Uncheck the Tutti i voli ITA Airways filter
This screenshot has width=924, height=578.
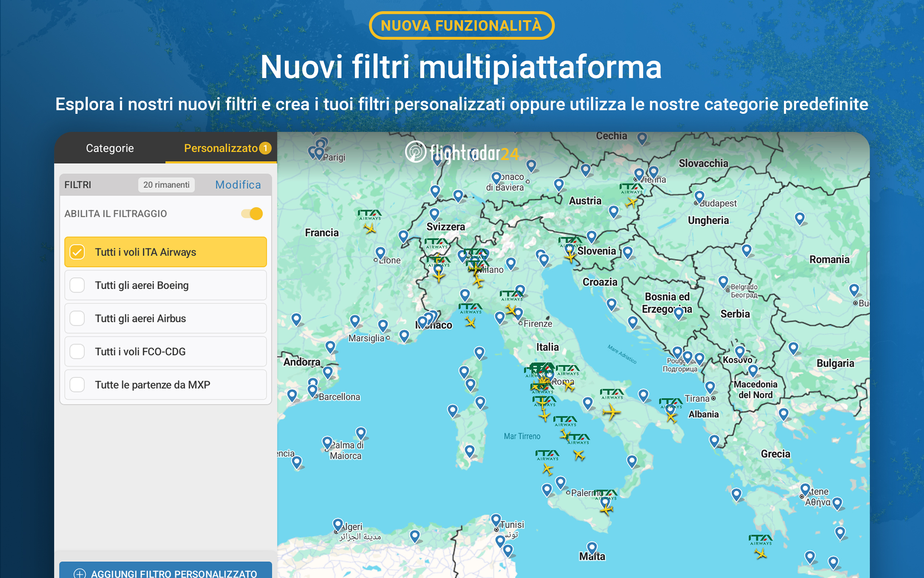tap(77, 252)
